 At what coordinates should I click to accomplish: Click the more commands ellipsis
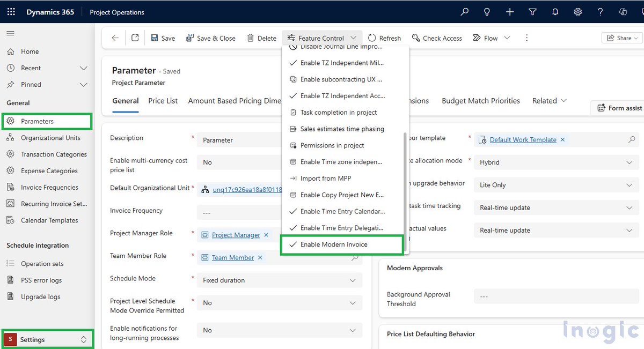tap(526, 38)
